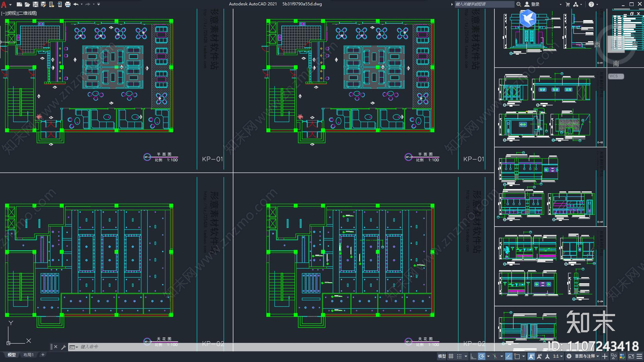Click the isolate objects icon
The image size is (644, 362).
click(x=613, y=356)
